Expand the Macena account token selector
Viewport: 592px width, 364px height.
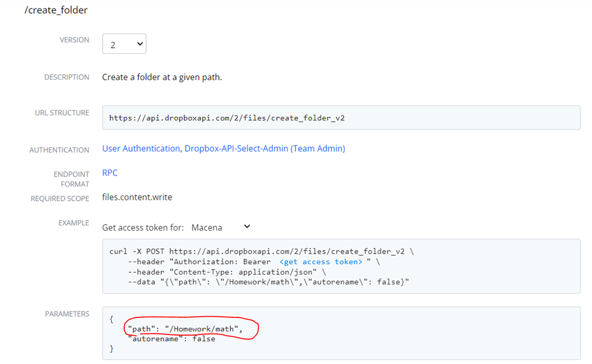click(221, 227)
